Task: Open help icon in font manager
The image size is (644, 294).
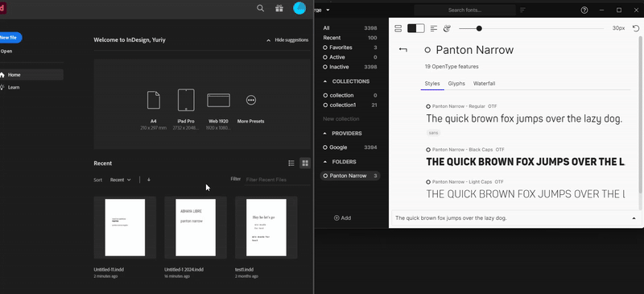Action: pyautogui.click(x=584, y=10)
